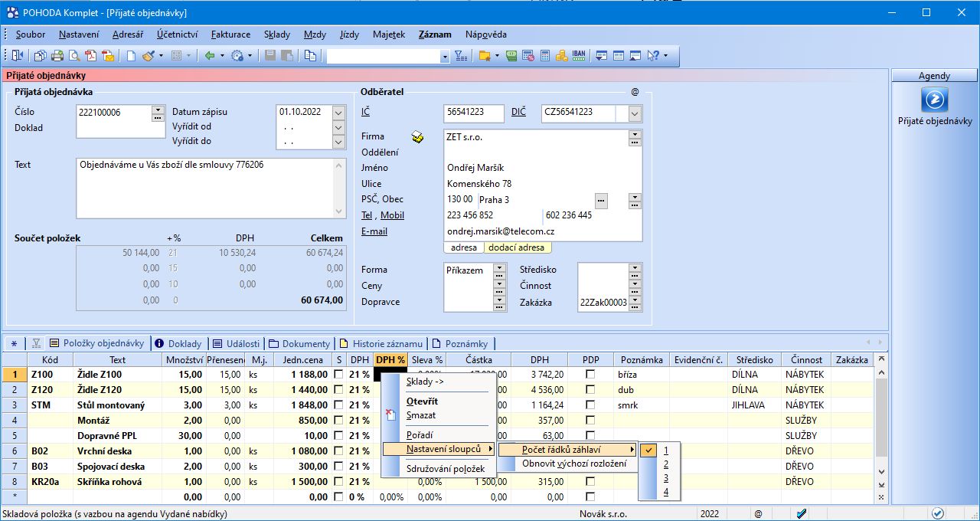Click the DIČ link label

coord(518,112)
